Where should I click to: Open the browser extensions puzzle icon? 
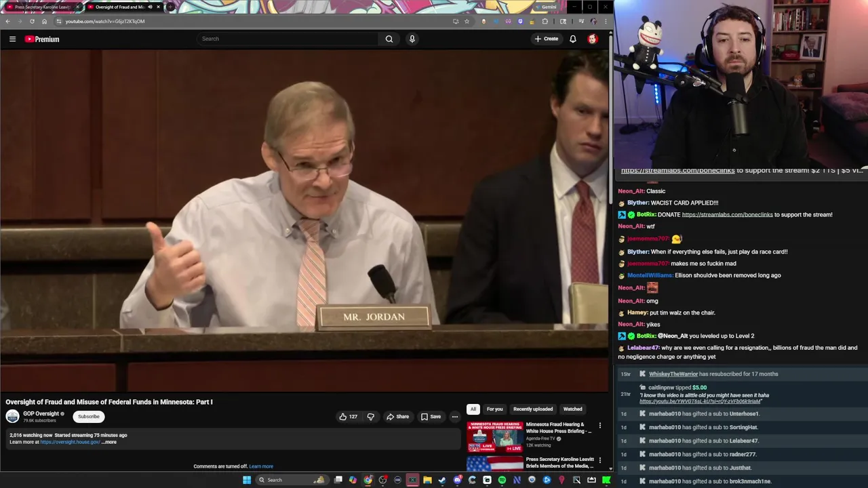tap(545, 21)
